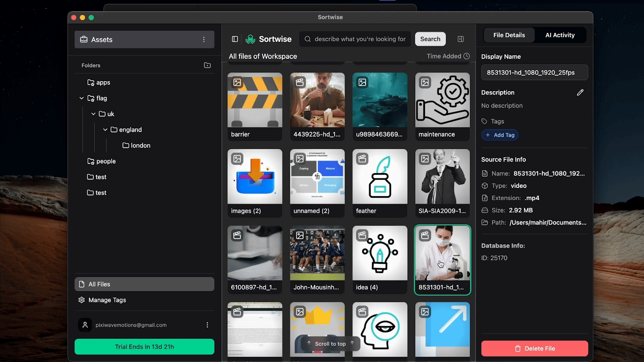644x362 pixels.
Task: Click the source Name value 8531301-hd_1080_192...
Action: point(549,174)
